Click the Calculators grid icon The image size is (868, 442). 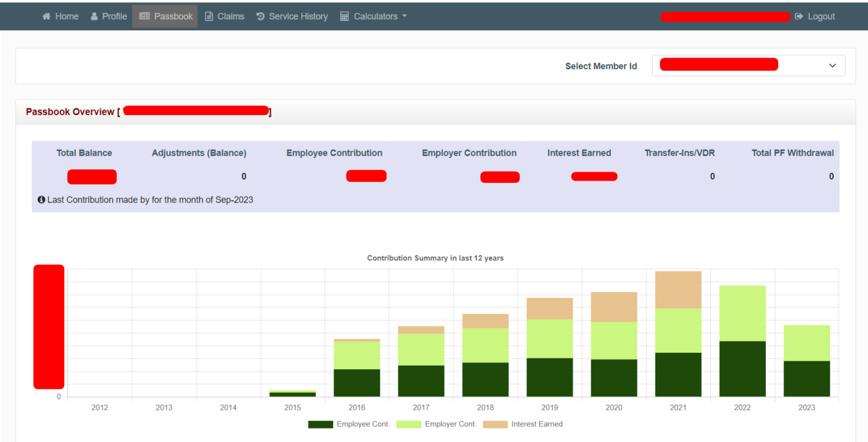point(344,16)
